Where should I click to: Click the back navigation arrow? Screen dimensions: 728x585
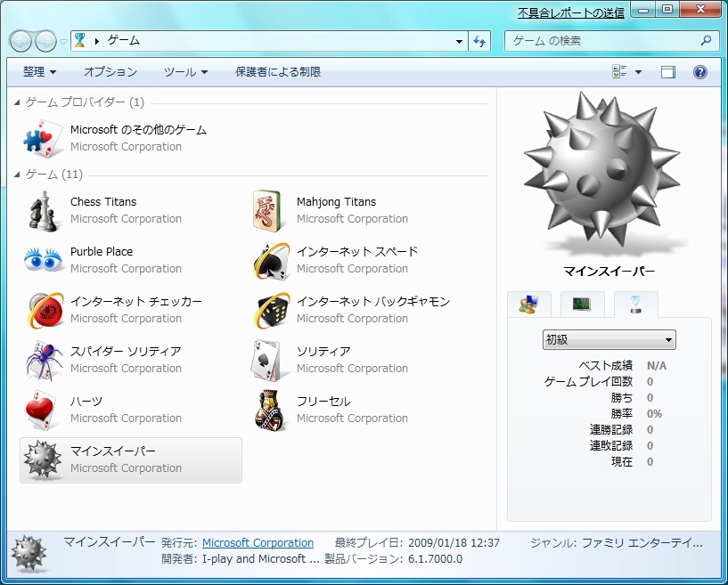[20, 41]
